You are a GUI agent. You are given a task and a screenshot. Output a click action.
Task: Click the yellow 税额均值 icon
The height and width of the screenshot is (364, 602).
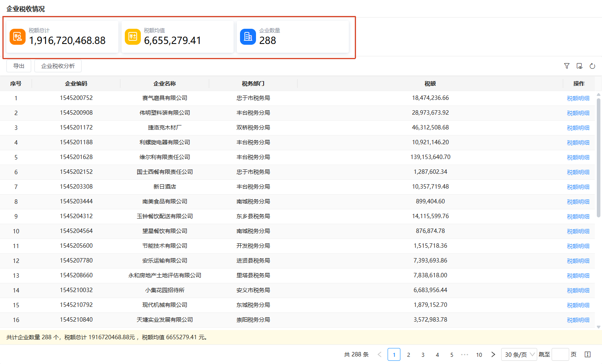[133, 37]
